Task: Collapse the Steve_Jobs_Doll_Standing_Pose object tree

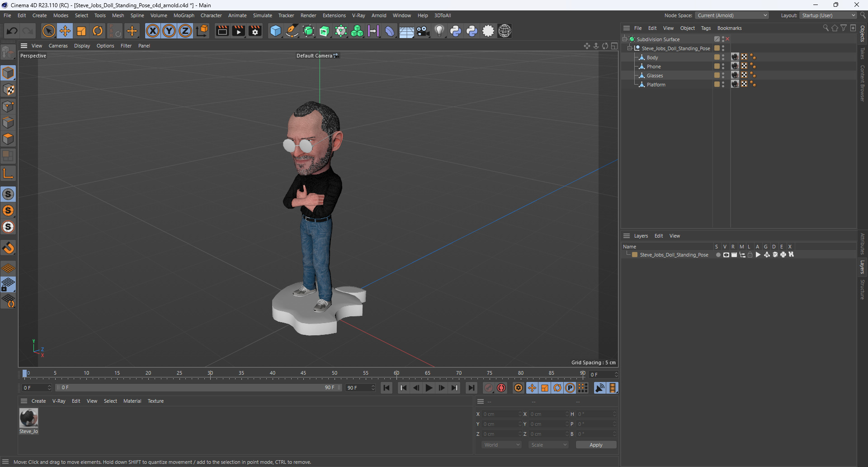Action: (630, 48)
